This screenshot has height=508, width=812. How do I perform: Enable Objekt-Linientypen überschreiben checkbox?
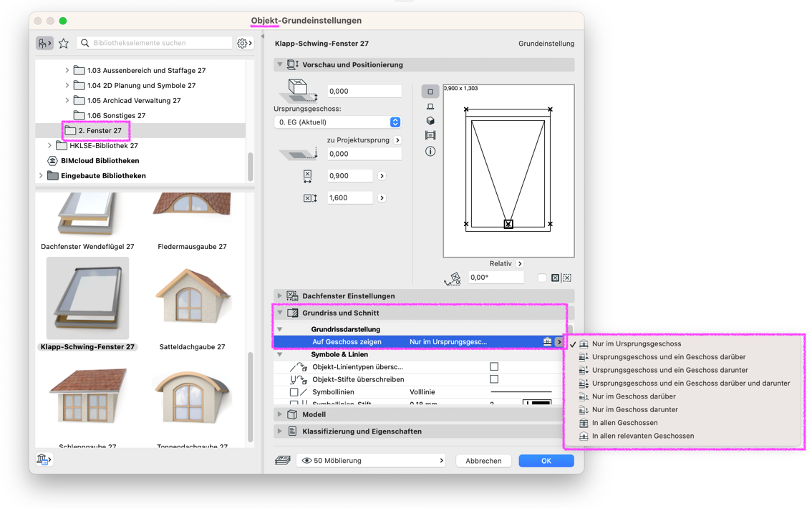point(494,367)
